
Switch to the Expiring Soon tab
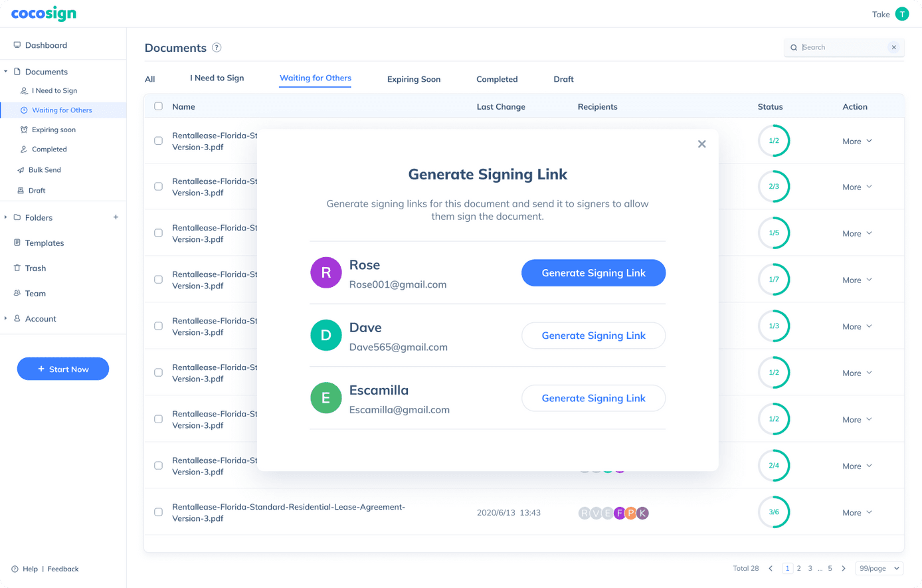click(x=414, y=79)
